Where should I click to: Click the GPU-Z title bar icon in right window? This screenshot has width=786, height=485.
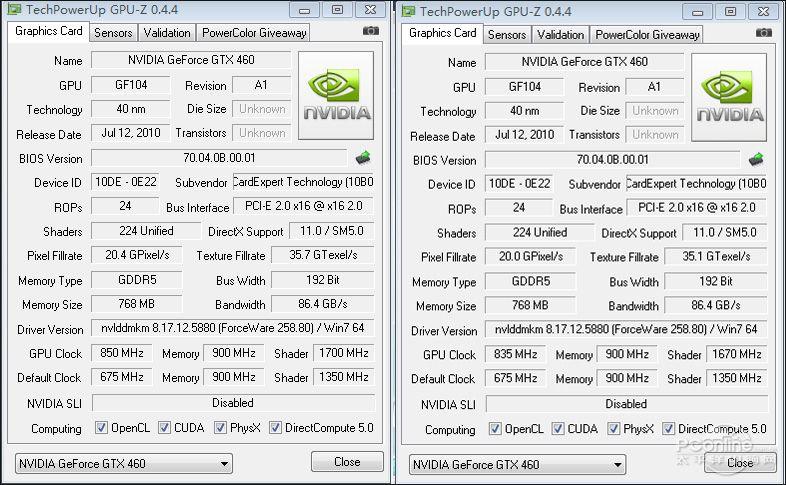408,11
